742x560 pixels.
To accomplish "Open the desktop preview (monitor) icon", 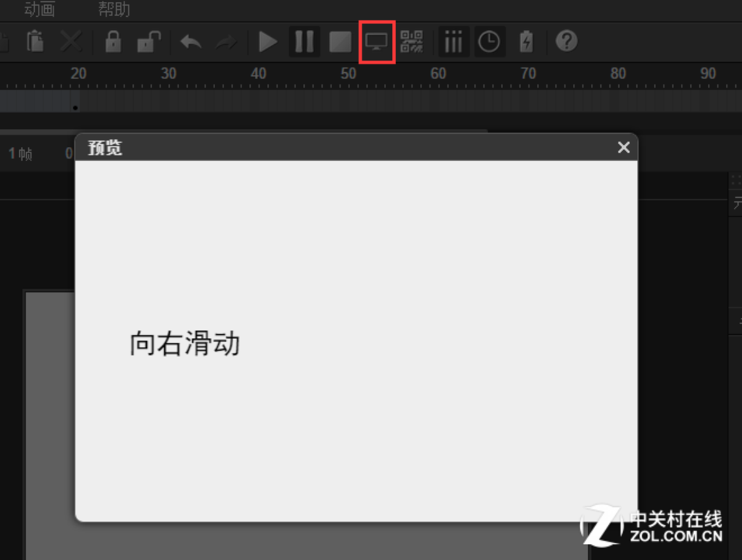I will (x=377, y=42).
